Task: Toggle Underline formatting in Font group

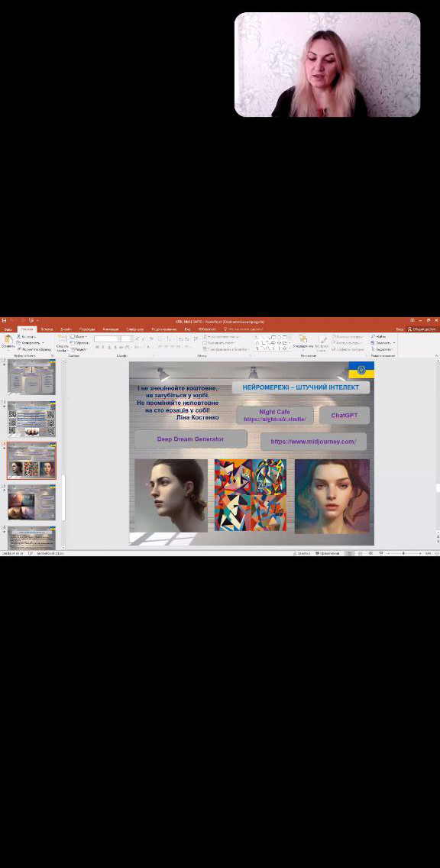Action: point(108,347)
